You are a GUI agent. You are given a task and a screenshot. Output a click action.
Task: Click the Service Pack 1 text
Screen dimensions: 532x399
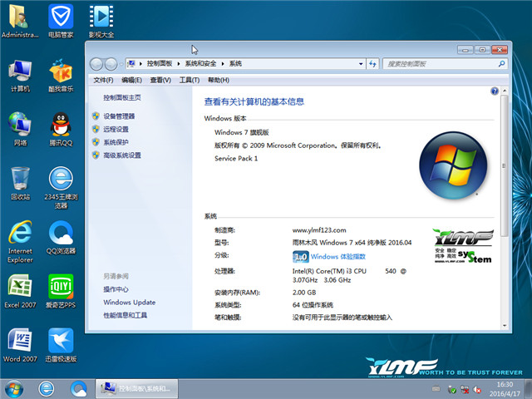(x=236, y=159)
